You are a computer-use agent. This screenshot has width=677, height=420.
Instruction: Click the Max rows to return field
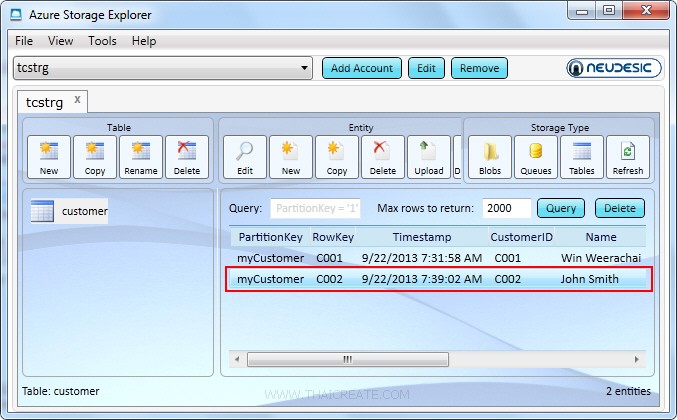click(506, 208)
